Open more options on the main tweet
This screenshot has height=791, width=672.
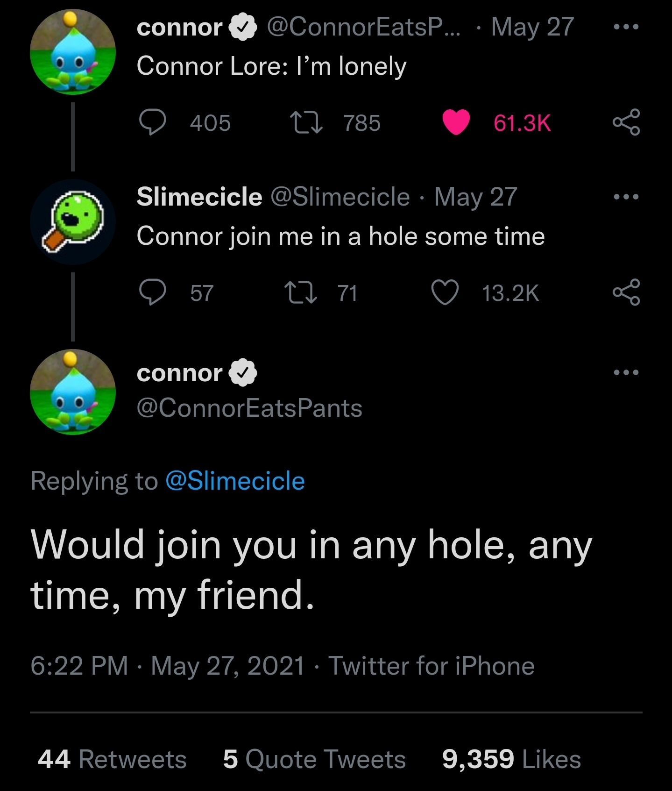[626, 372]
